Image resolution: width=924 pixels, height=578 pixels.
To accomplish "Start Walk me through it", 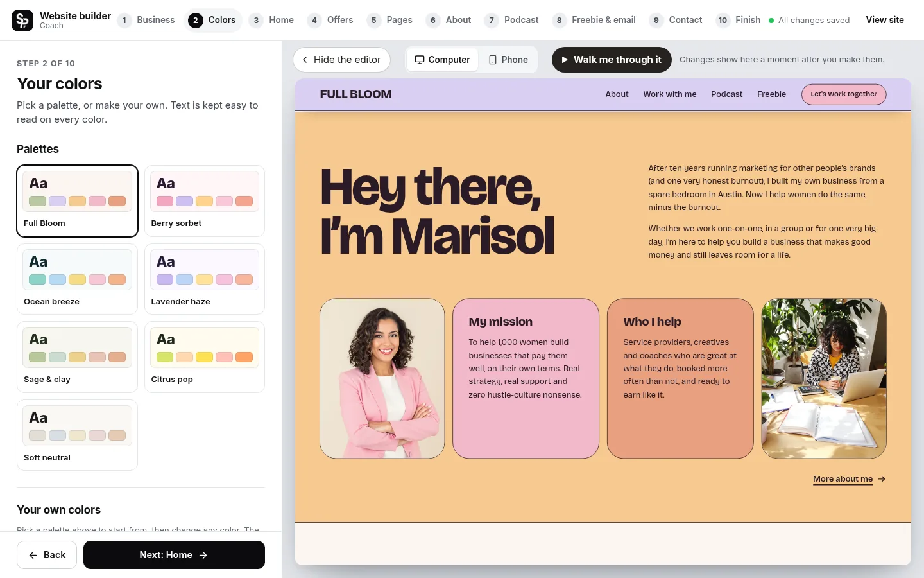I will tap(612, 60).
